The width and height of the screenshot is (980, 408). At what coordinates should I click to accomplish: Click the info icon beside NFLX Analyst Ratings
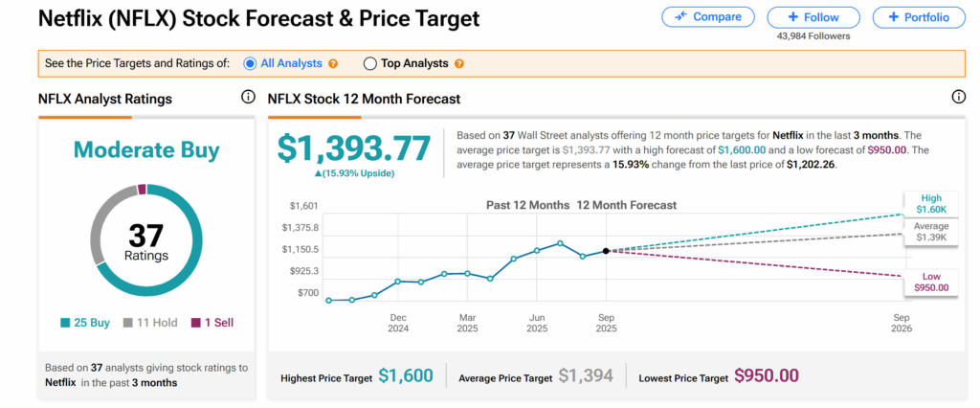pyautogui.click(x=248, y=98)
